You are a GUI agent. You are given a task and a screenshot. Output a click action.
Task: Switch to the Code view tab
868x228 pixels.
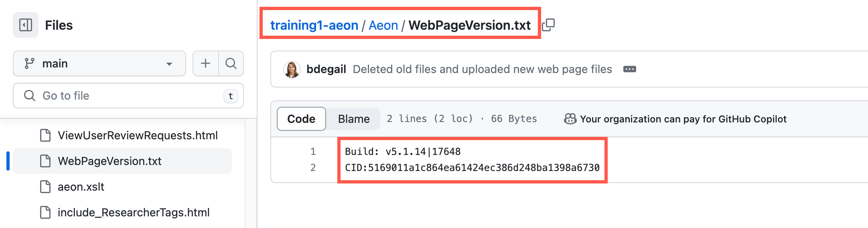301,119
